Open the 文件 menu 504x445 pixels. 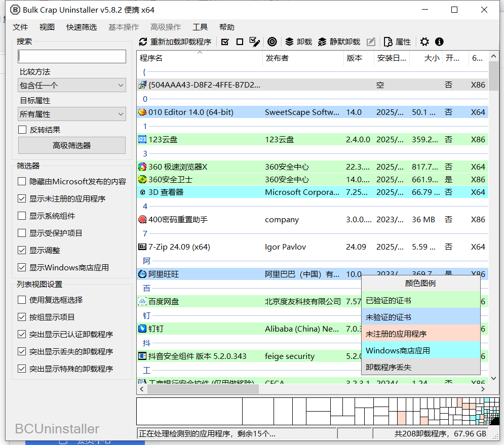[20, 27]
